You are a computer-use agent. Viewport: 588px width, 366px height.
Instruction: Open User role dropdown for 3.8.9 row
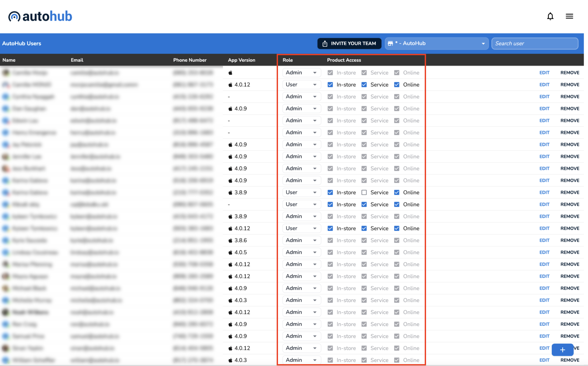pyautogui.click(x=301, y=193)
